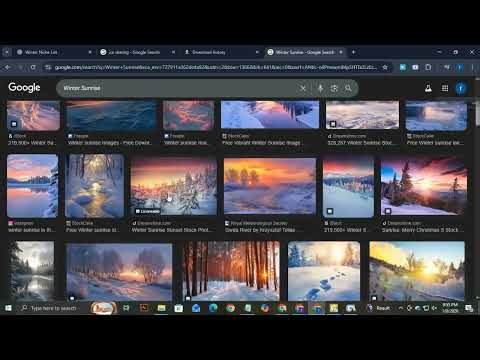
Task: Open Task View on the taskbar
Action: [x=126, y=308]
